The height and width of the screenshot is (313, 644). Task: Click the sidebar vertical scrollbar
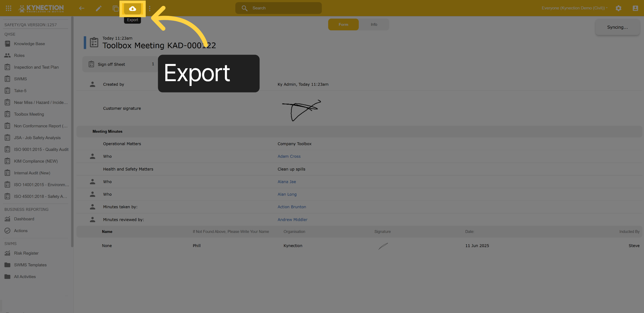click(72, 132)
